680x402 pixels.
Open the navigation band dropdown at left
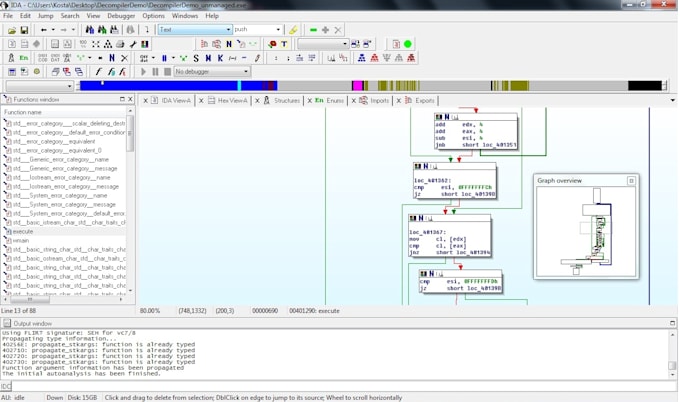[70, 86]
